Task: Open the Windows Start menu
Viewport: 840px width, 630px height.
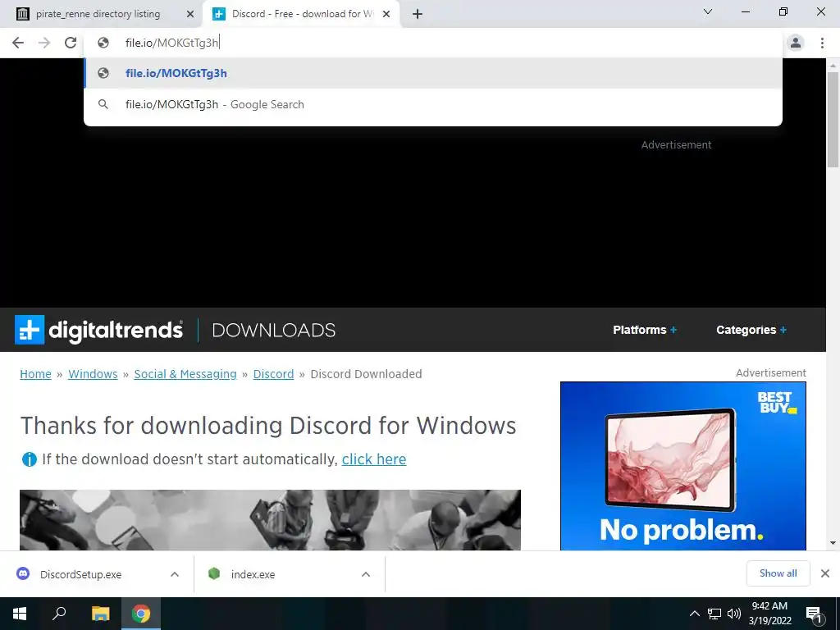Action: [x=20, y=614]
